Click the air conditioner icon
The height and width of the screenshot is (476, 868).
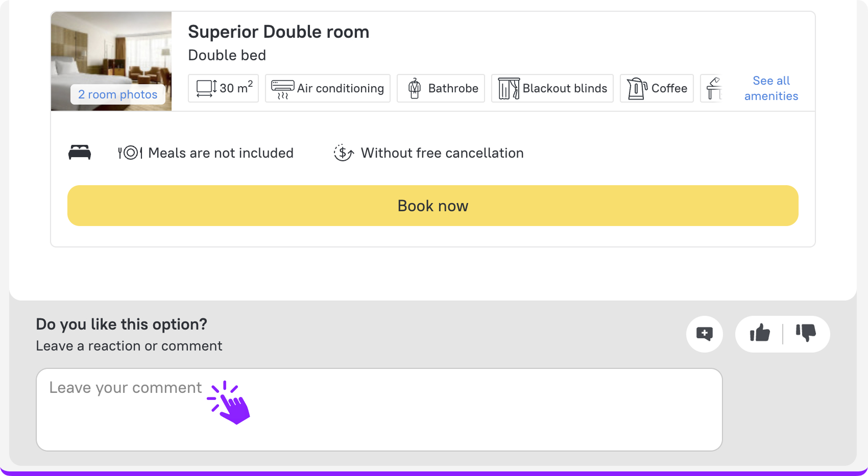[x=282, y=88]
